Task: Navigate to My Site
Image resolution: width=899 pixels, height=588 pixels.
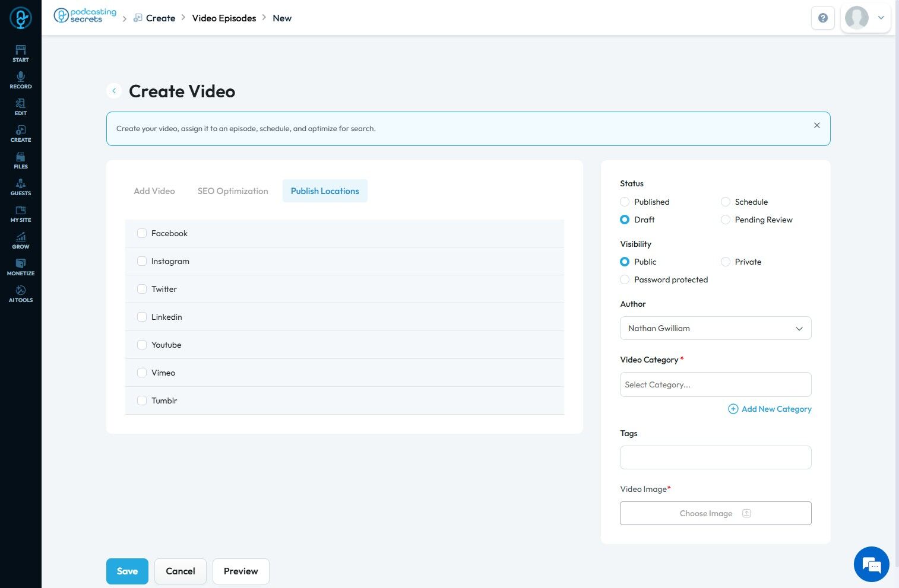Action: pos(21,214)
